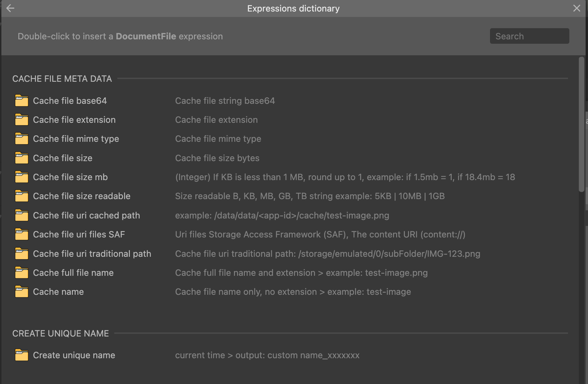Viewport: 588px width, 384px height.
Task: Close the Expressions dictionary dialog
Action: click(x=576, y=8)
